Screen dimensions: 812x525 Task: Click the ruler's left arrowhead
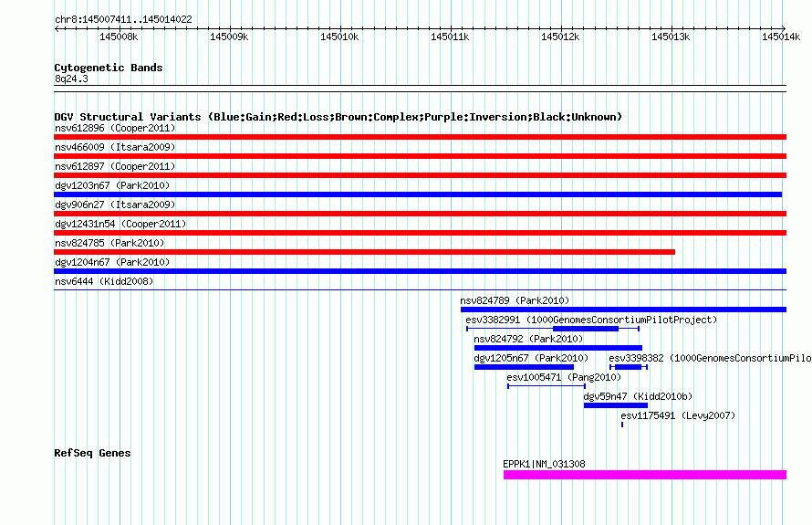57,28
